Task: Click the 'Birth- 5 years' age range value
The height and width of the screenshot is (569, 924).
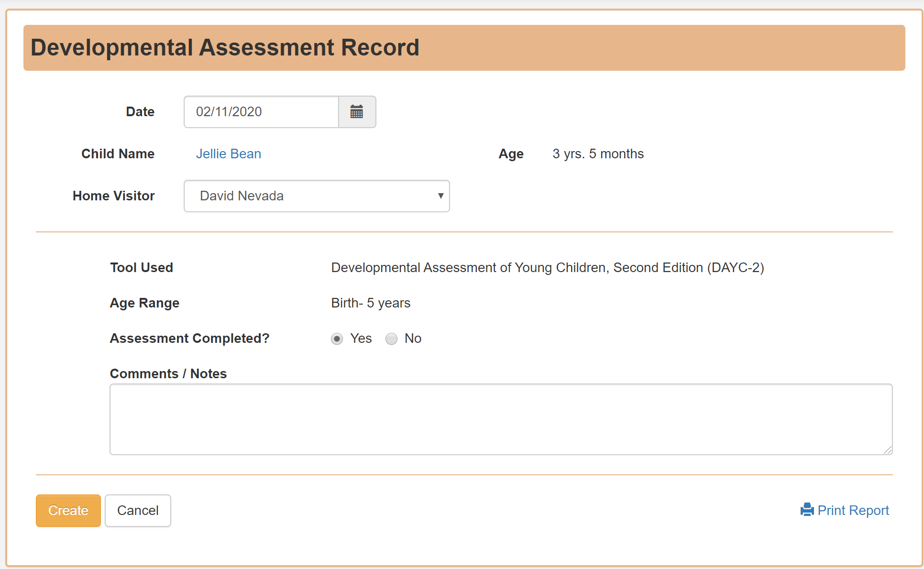Action: [x=371, y=303]
